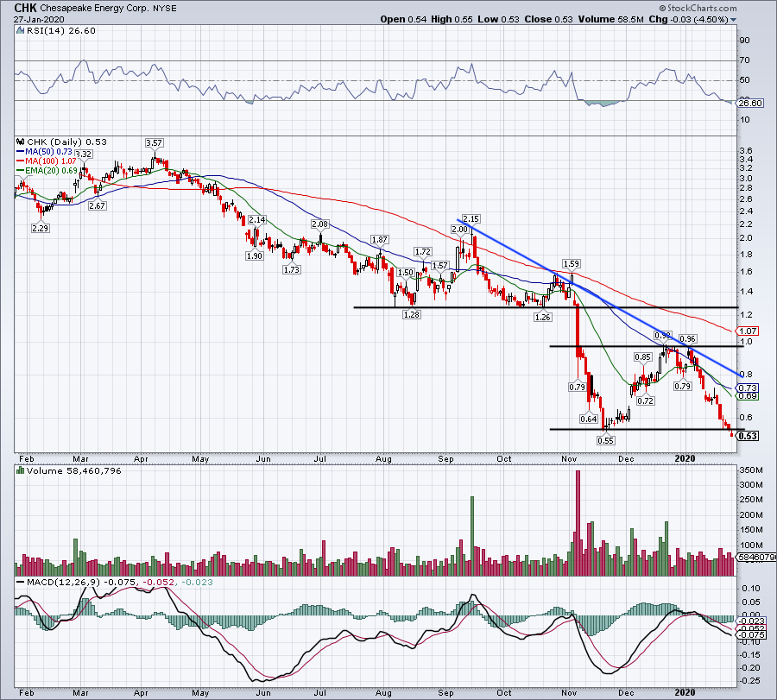777x700 pixels.
Task: Click the 26.60 RSI value tag on right axis
Action: 749,104
